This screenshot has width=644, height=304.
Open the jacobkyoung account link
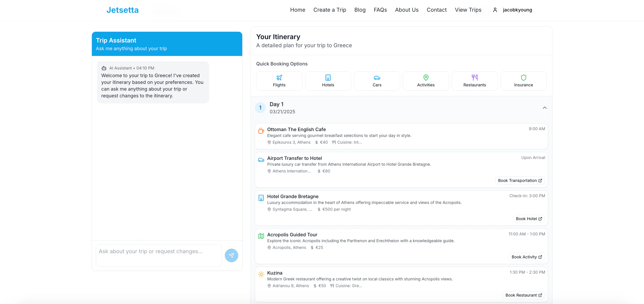(517, 10)
